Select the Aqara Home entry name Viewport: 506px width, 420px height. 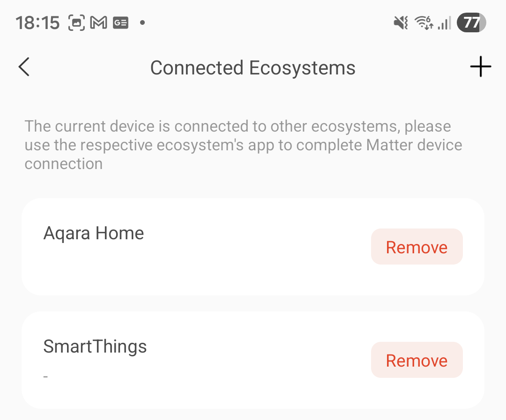94,233
